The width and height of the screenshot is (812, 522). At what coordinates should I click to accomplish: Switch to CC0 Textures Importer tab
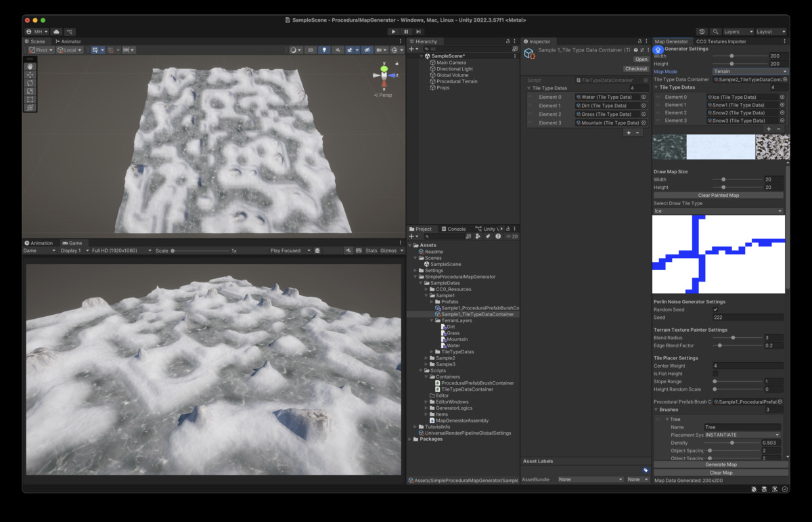(x=721, y=41)
